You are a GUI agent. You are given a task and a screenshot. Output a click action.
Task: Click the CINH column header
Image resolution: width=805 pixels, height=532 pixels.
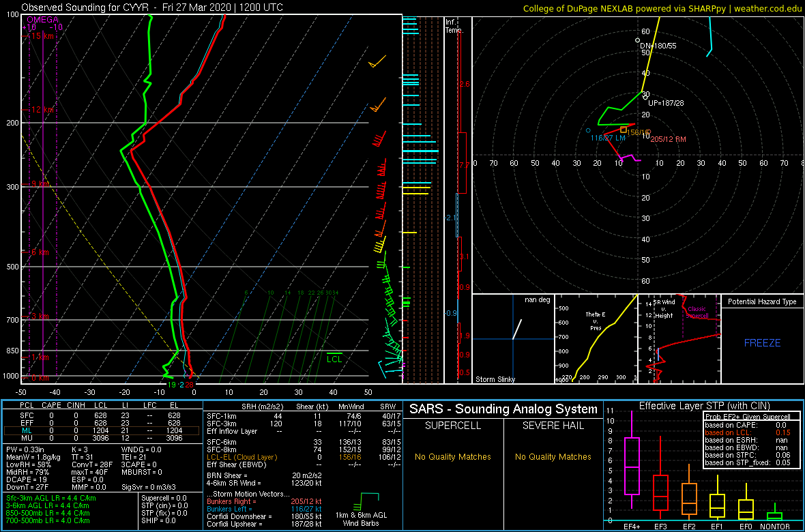point(77,407)
